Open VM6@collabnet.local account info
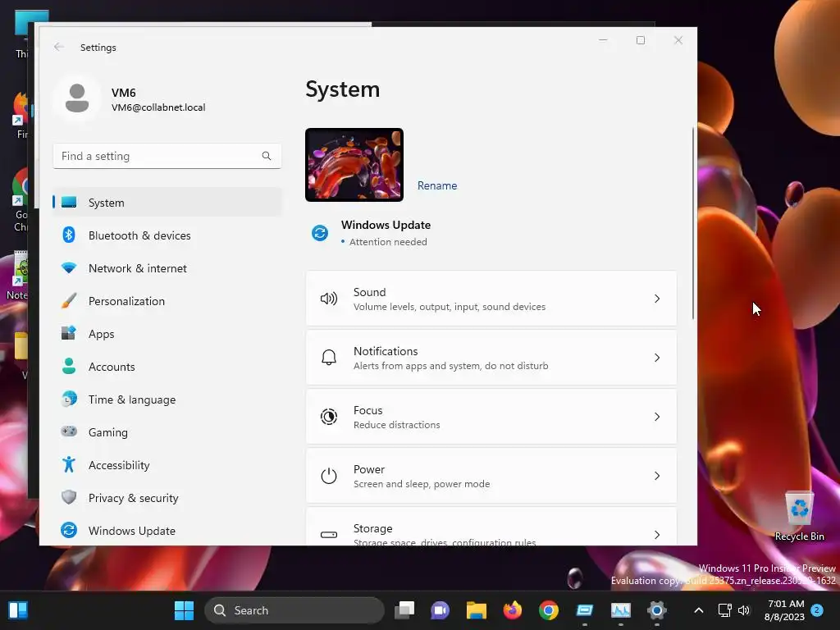This screenshot has height=630, width=840. click(x=158, y=107)
